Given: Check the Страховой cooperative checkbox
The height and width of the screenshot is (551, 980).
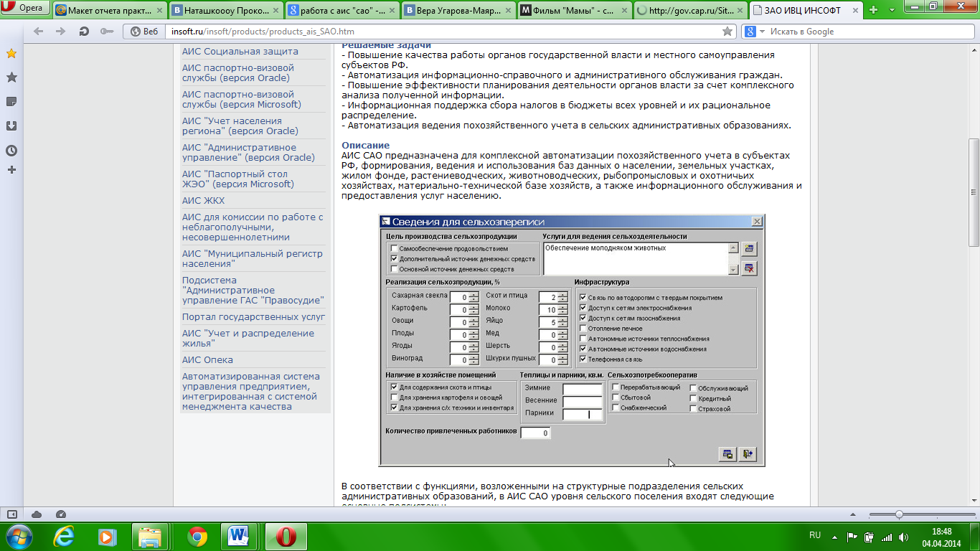Looking at the screenshot, I should pyautogui.click(x=693, y=408).
